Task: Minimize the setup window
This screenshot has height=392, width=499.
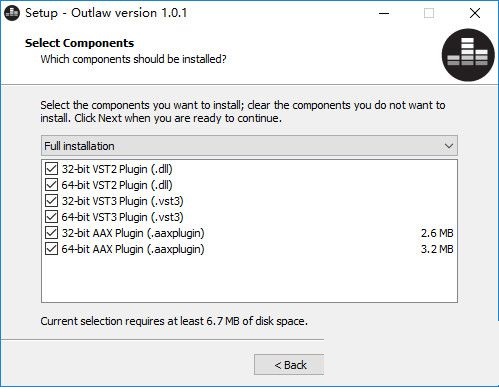Action: pos(384,13)
